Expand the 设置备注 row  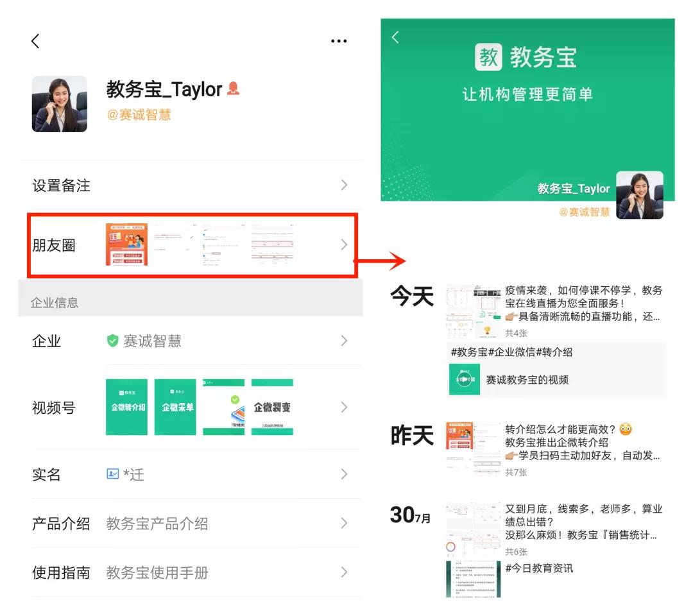[345, 185]
